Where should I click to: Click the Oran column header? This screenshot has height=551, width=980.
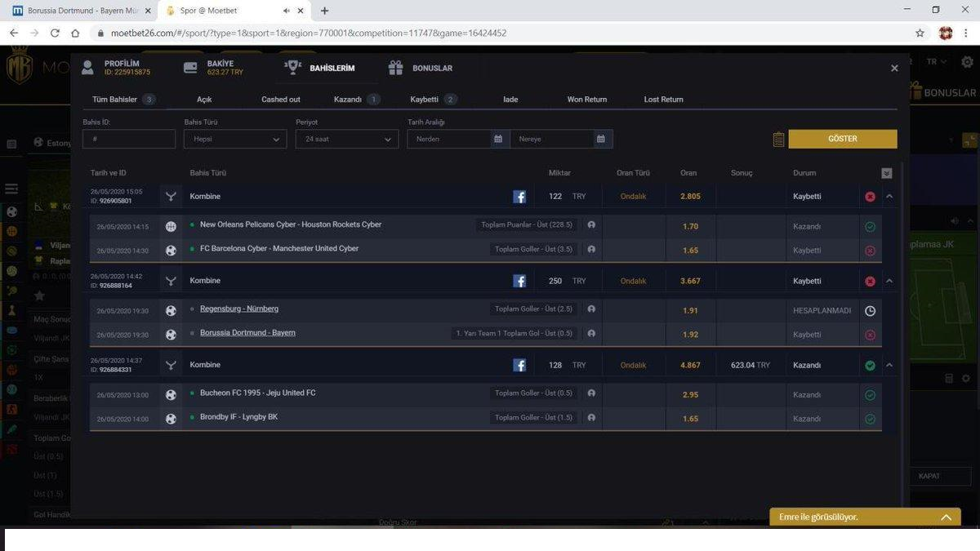[688, 173]
